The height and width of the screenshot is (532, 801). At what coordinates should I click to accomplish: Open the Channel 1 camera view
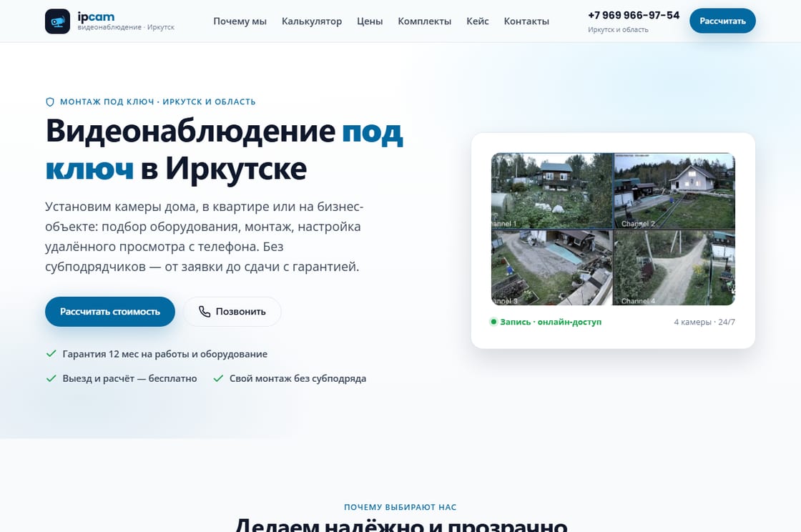(551, 190)
